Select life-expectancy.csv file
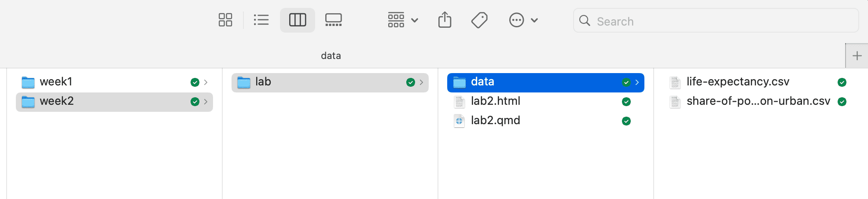The width and height of the screenshot is (868, 199). pos(738,82)
